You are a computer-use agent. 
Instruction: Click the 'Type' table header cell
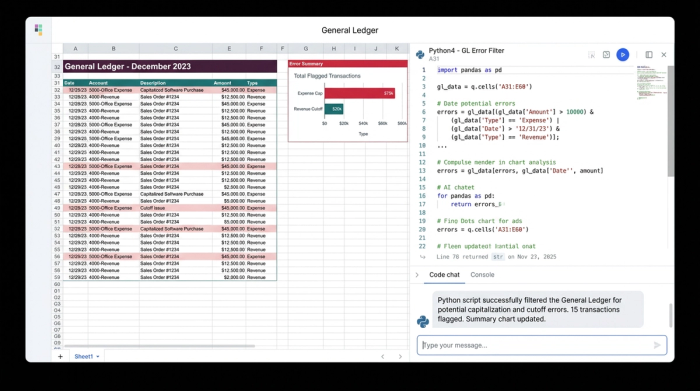coord(261,83)
